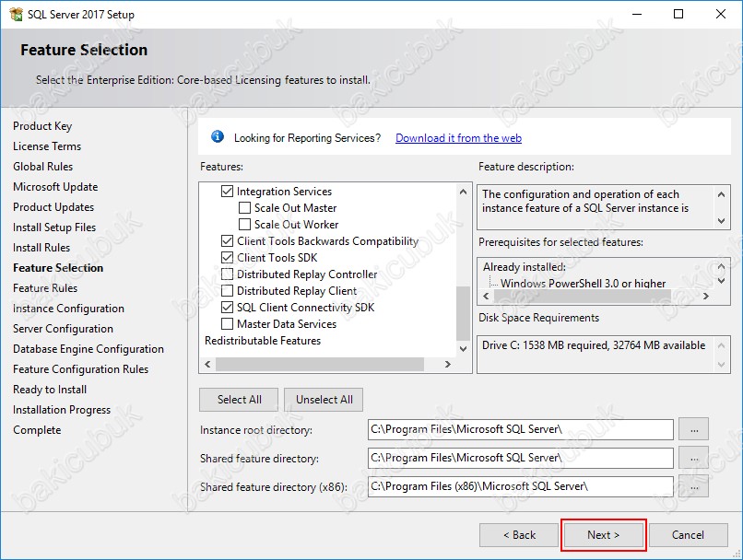The height and width of the screenshot is (560, 743).
Task: Browse for instance root directory
Action: pos(693,429)
